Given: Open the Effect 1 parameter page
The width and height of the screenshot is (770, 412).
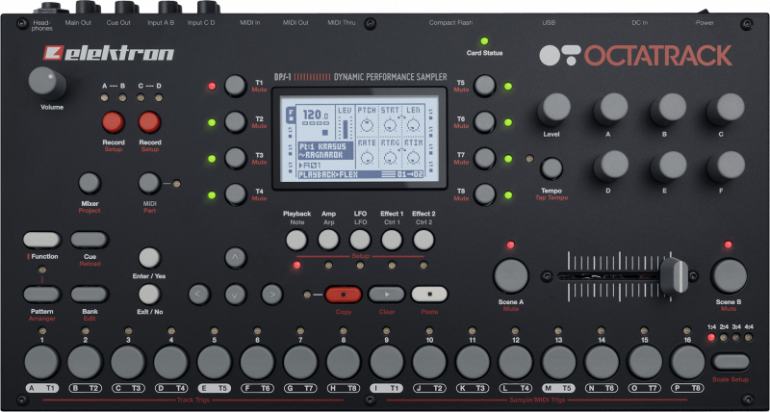Looking at the screenshot, I should coord(392,240).
